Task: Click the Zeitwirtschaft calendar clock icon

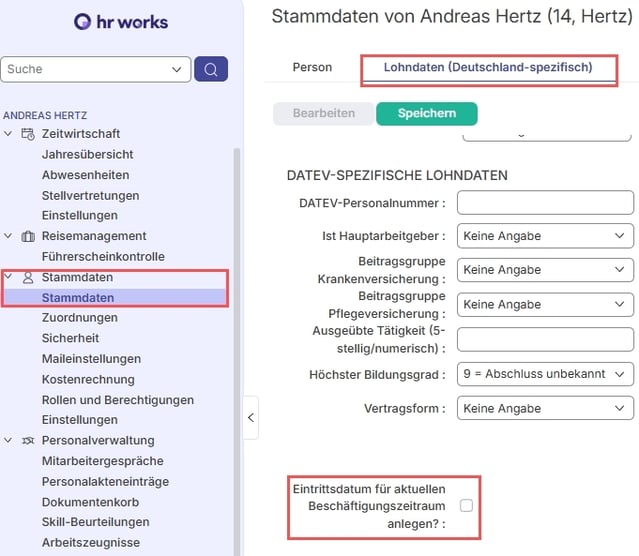Action: click(x=28, y=134)
